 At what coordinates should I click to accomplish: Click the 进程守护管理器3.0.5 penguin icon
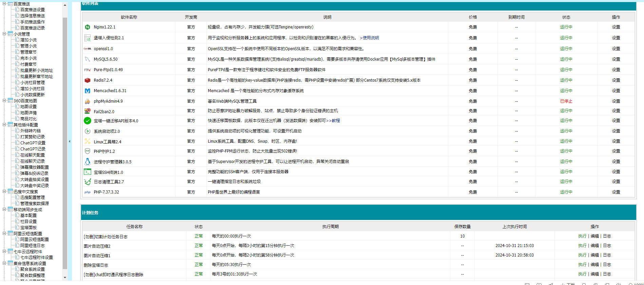point(87,162)
